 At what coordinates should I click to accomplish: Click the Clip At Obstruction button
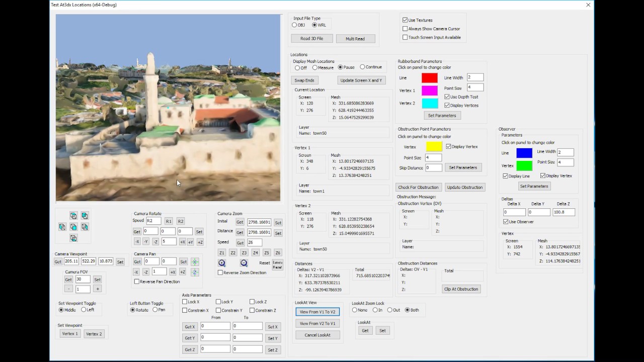coord(461,289)
